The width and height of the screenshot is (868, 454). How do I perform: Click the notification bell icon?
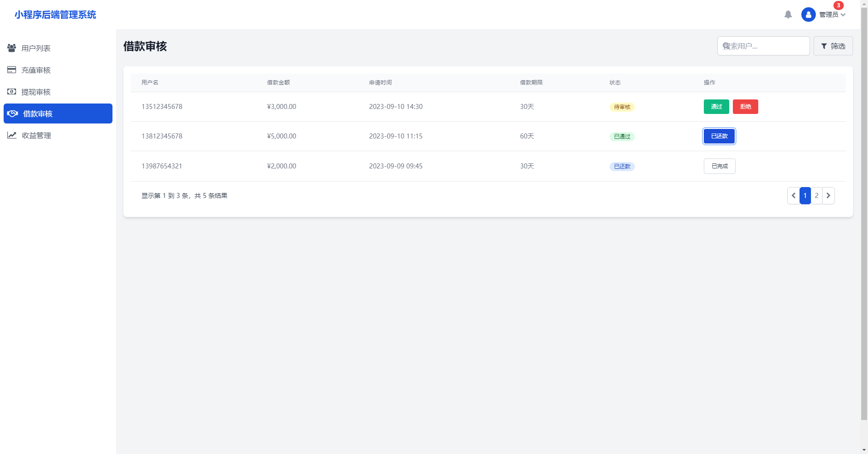click(x=788, y=15)
